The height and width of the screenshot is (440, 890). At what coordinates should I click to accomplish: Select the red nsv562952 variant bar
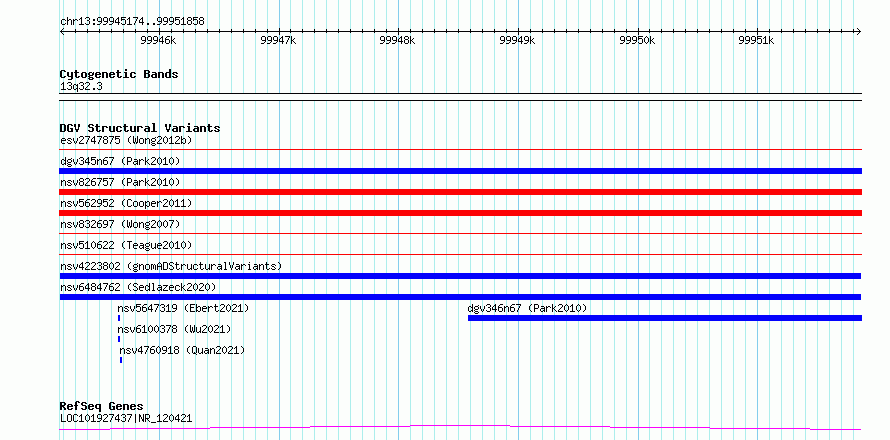(460, 213)
